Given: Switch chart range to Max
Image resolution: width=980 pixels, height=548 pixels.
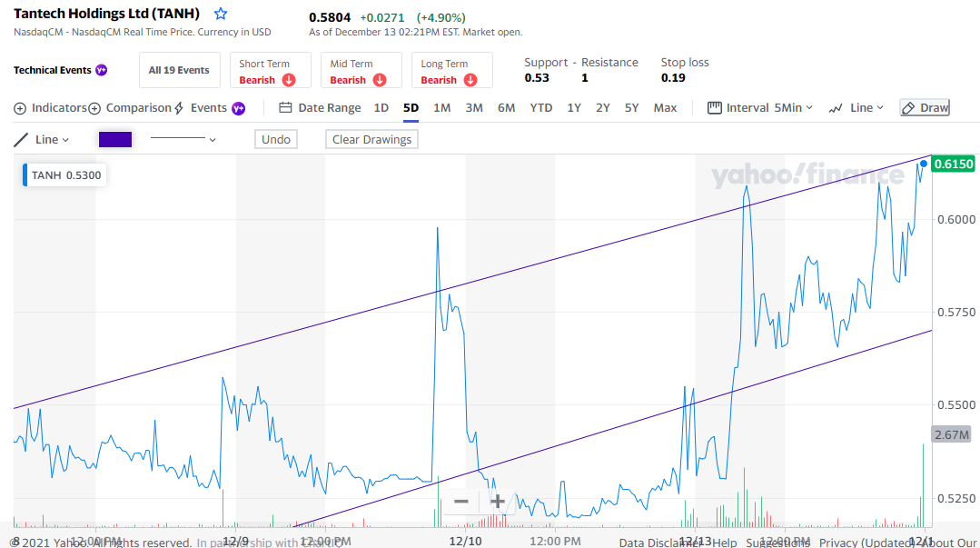Looking at the screenshot, I should [665, 107].
